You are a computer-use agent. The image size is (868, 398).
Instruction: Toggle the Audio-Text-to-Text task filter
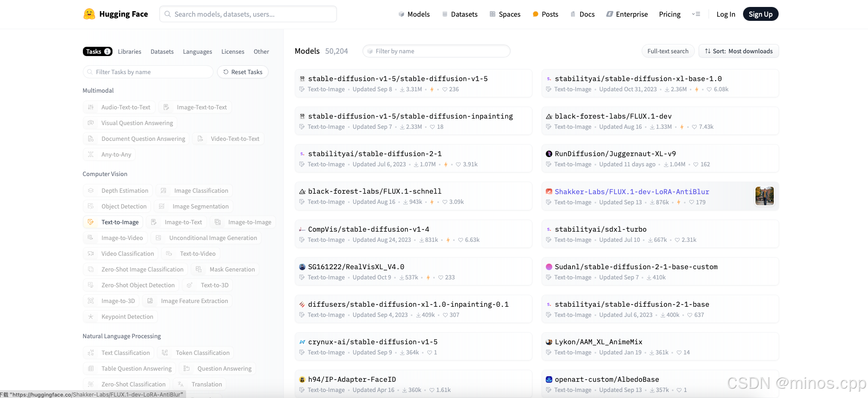pyautogui.click(x=119, y=107)
